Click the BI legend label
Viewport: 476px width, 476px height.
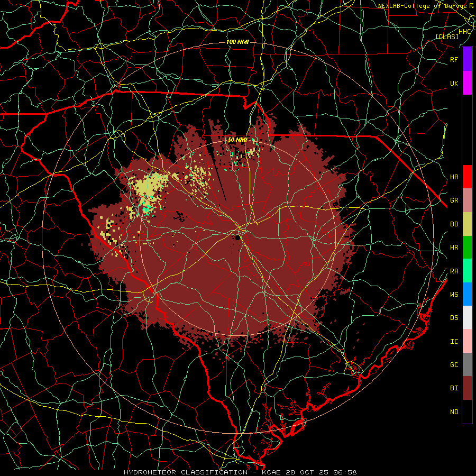point(454,388)
